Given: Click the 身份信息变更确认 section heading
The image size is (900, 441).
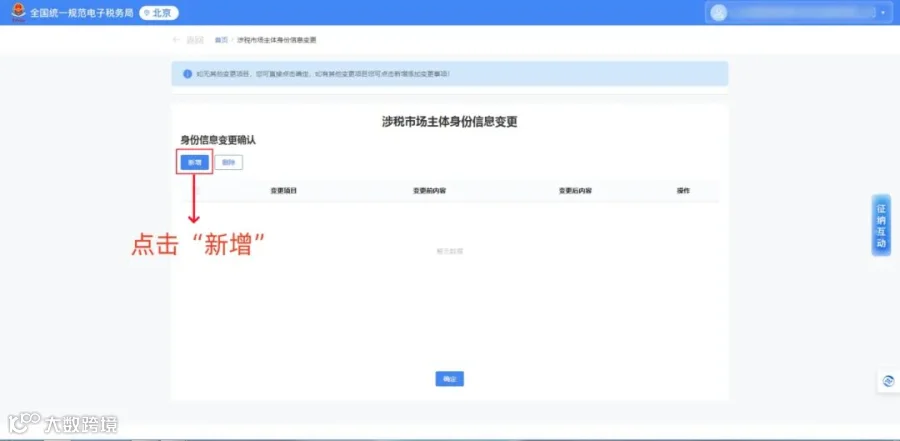Looking at the screenshot, I should click(218, 140).
